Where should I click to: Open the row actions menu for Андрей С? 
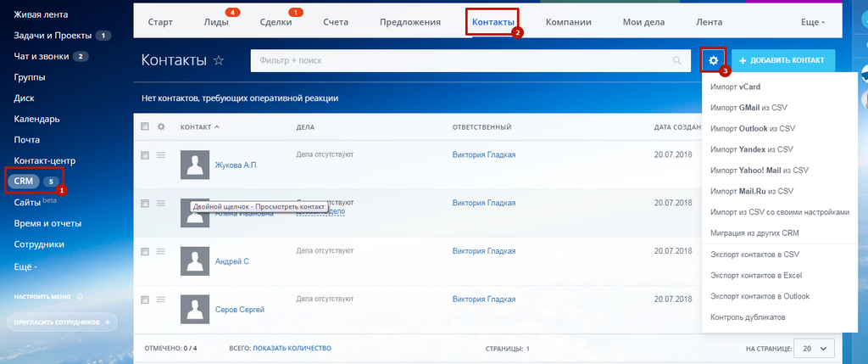pos(161,251)
